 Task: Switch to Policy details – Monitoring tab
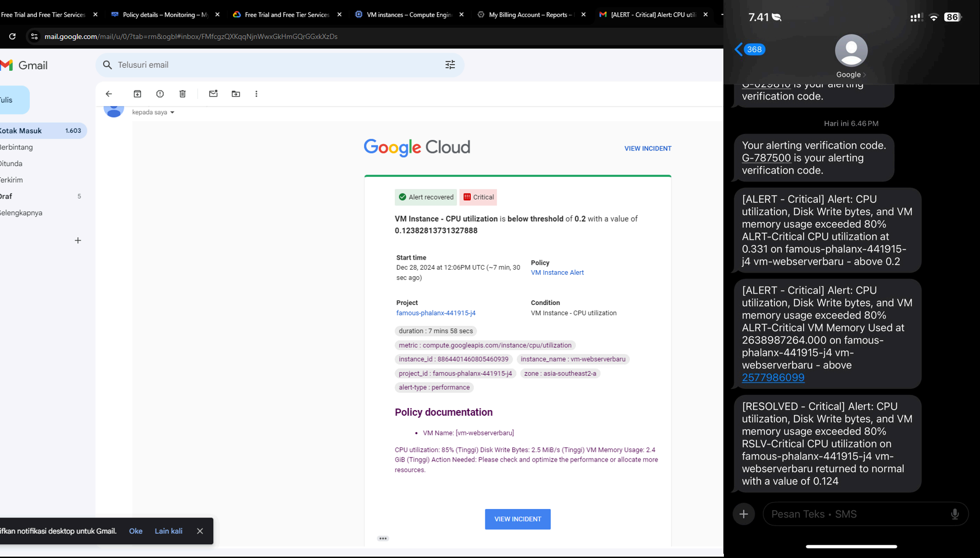[165, 15]
